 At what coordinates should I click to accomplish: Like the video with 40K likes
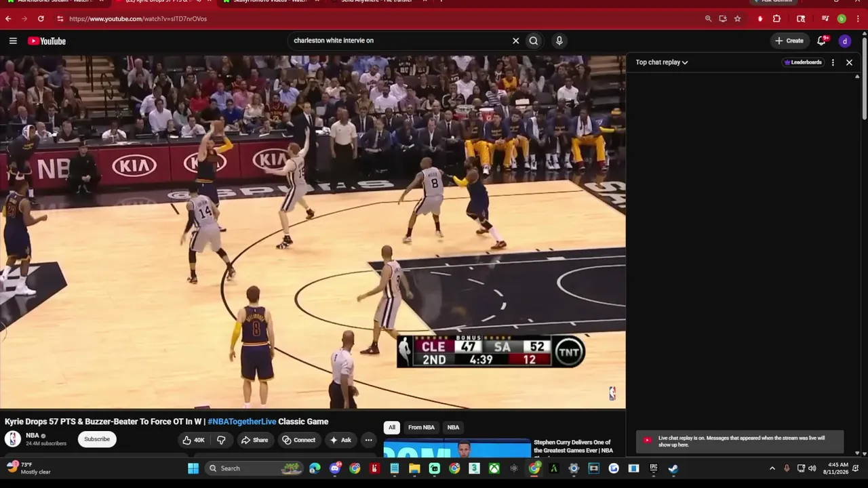(x=193, y=440)
